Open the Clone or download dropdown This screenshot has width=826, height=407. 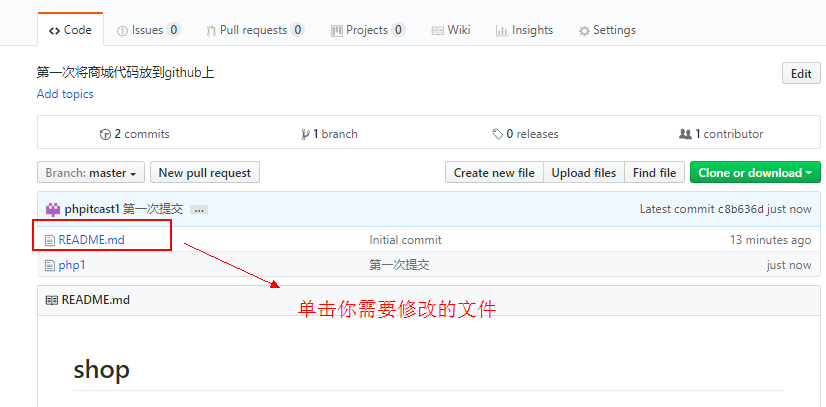(755, 173)
